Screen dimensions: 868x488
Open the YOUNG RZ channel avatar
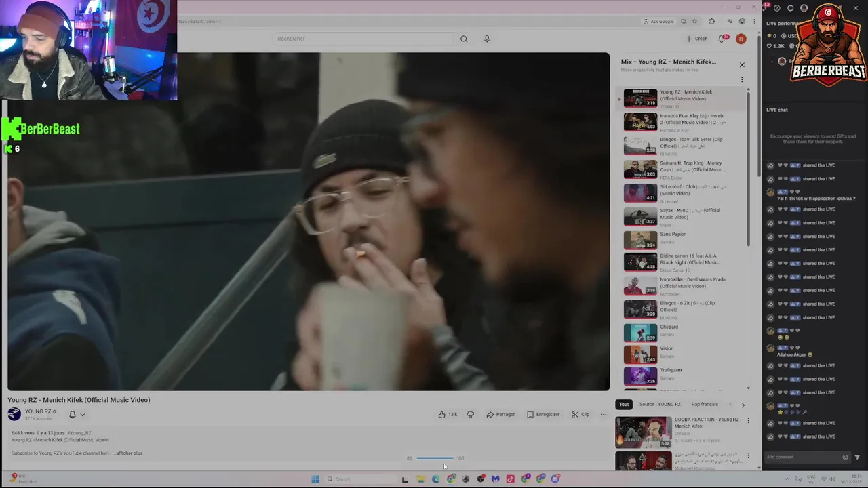tap(14, 414)
